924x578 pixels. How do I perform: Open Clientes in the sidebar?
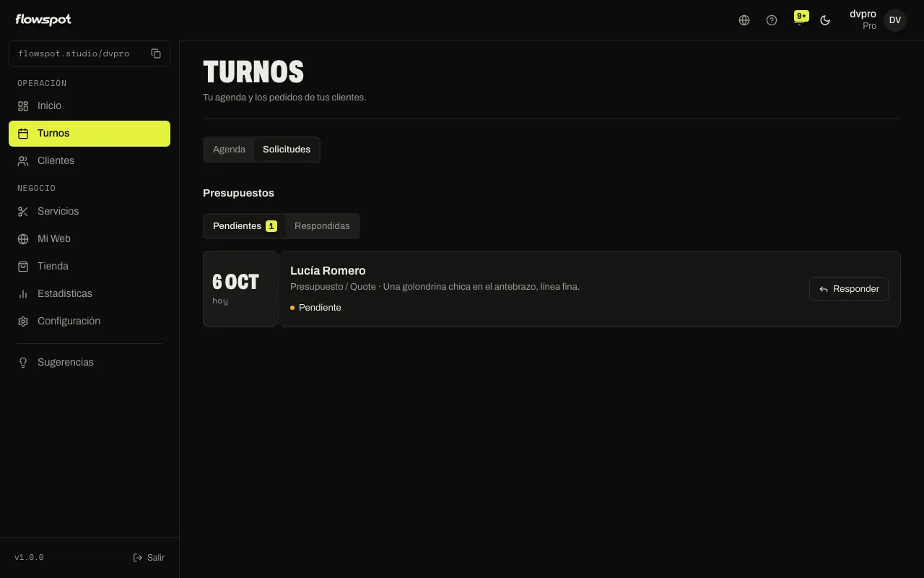90,161
